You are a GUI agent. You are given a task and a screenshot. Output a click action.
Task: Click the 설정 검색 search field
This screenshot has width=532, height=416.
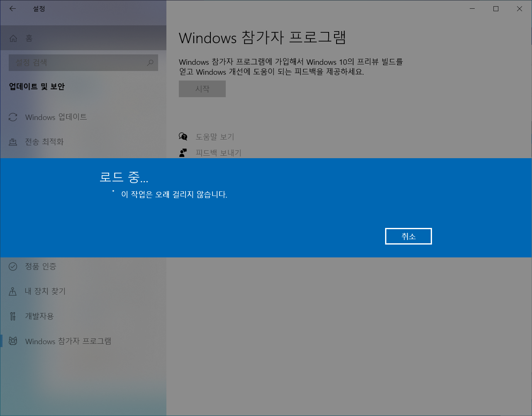coord(83,63)
